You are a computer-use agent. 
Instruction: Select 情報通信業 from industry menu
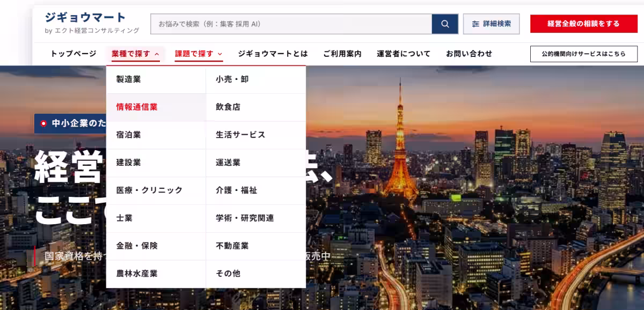click(x=156, y=107)
